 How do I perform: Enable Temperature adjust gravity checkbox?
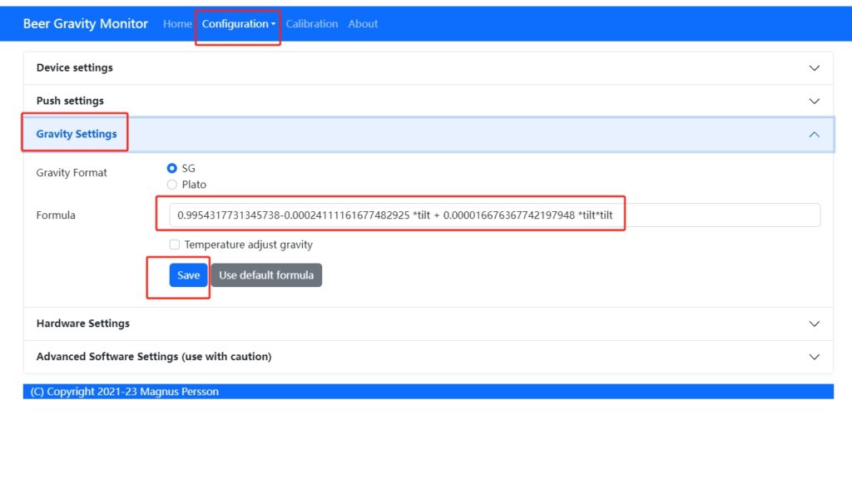point(175,245)
